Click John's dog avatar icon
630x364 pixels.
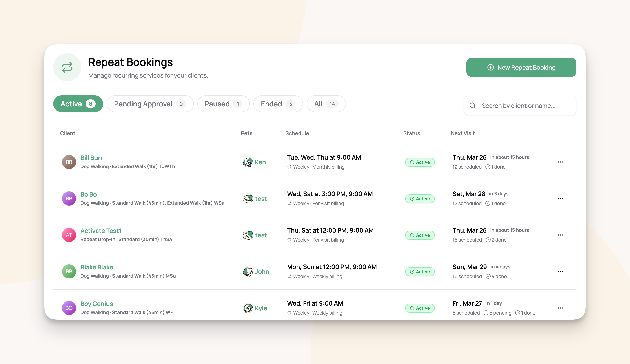coord(248,271)
